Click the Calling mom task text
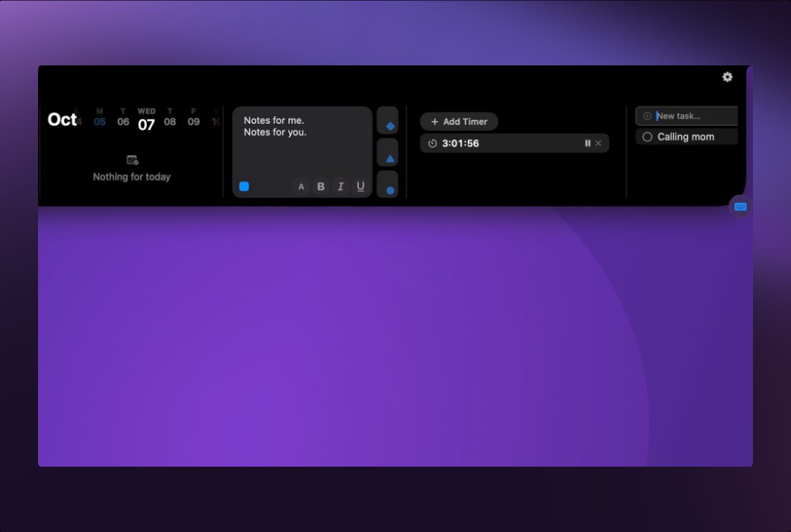The height and width of the screenshot is (532, 791). pyautogui.click(x=685, y=137)
